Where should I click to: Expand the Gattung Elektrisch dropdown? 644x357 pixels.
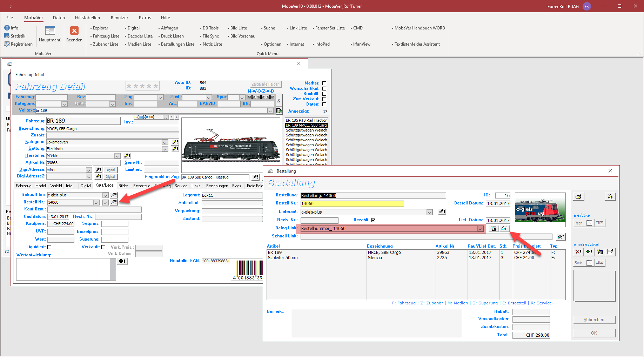[x=165, y=149]
